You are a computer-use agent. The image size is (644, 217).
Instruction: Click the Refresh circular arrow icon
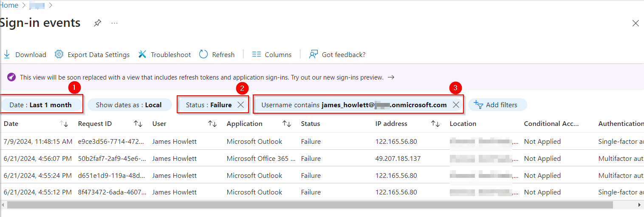[203, 54]
